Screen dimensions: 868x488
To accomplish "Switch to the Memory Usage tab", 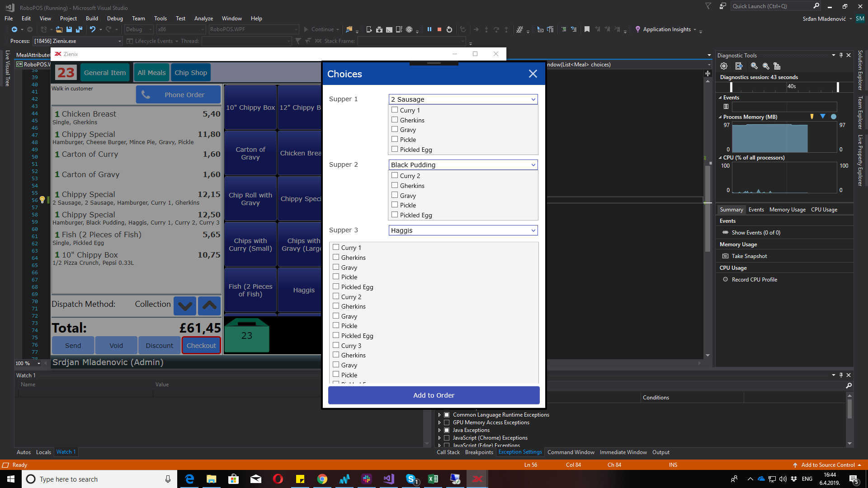I will (787, 210).
